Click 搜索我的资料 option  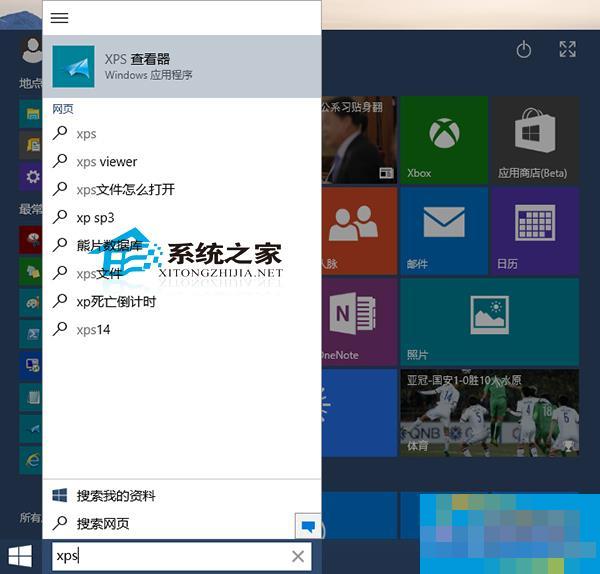182,496
